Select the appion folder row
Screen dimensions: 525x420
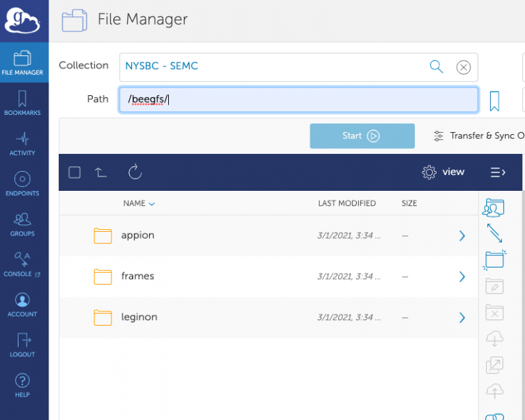(x=269, y=236)
